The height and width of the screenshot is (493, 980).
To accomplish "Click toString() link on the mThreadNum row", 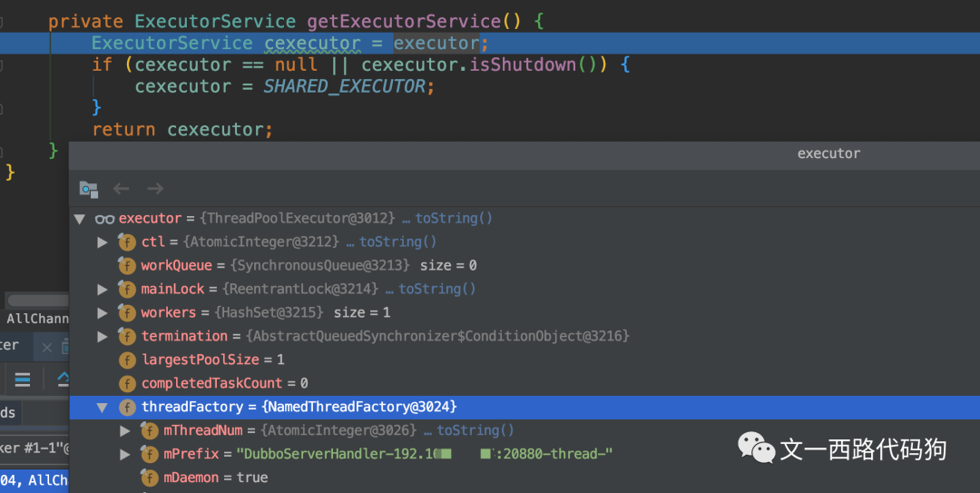I will click(x=475, y=430).
